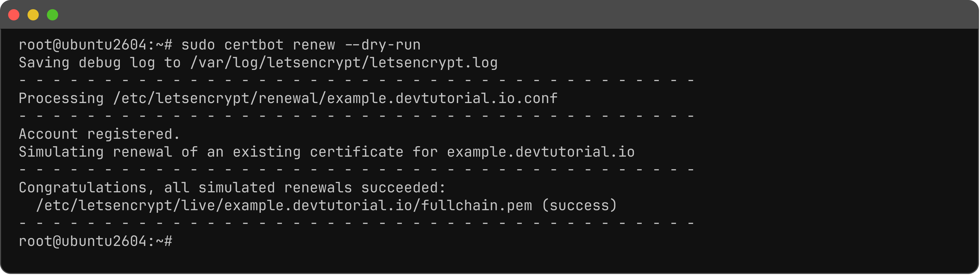Click example.devtutorial.io in the Simulating renewal line
980x275 pixels.
[x=540, y=152]
